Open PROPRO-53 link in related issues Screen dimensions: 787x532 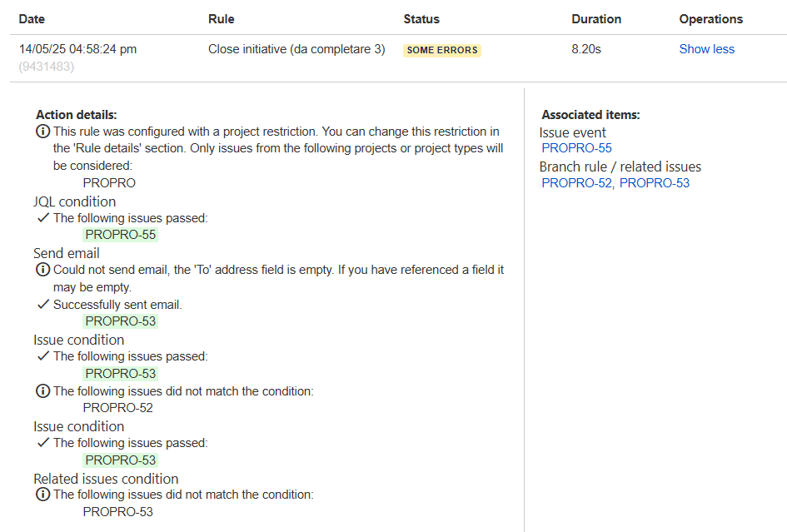pos(655,183)
